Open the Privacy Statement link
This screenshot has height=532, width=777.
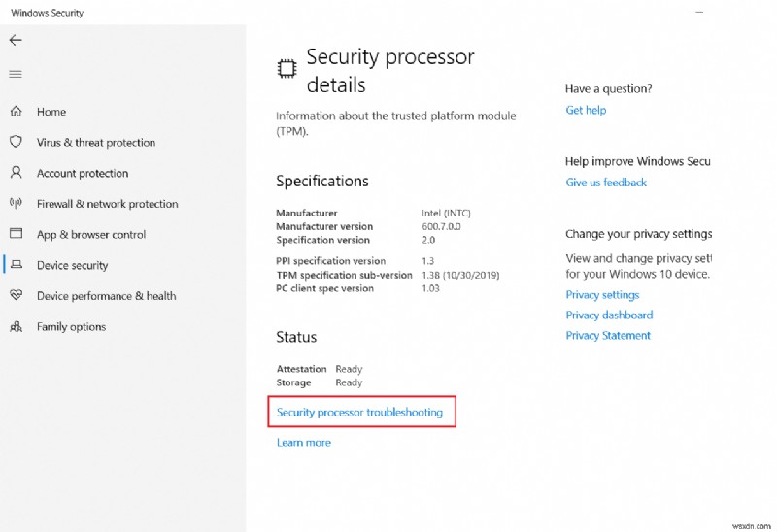coord(608,336)
